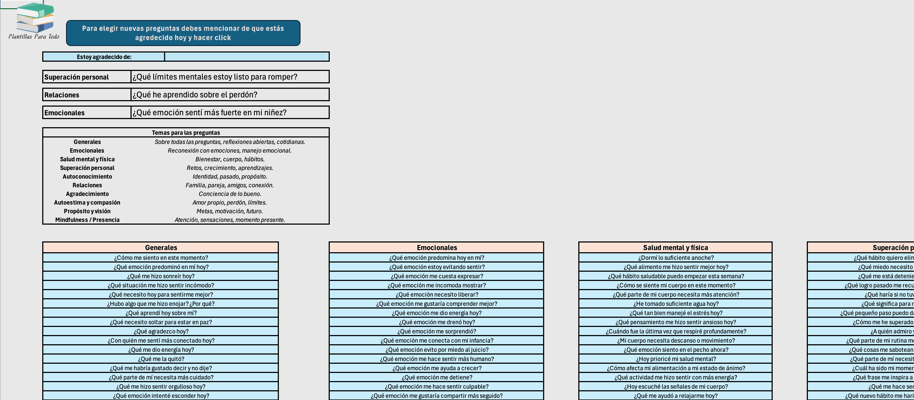Viewport: 914px width, 400px height.
Task: Select the 'Estoy agradecido de:' label cell
Action: point(104,57)
